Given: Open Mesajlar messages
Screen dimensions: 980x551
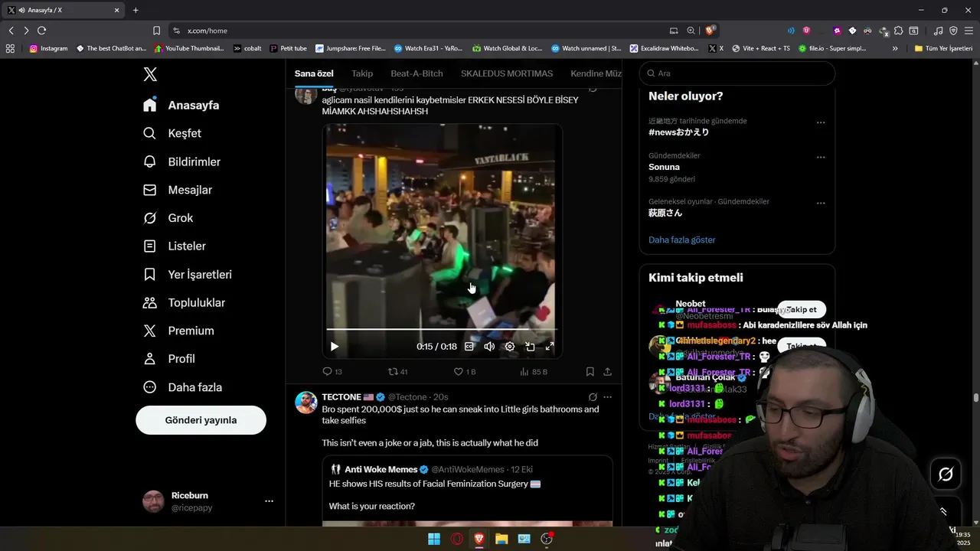Looking at the screenshot, I should tap(178, 190).
